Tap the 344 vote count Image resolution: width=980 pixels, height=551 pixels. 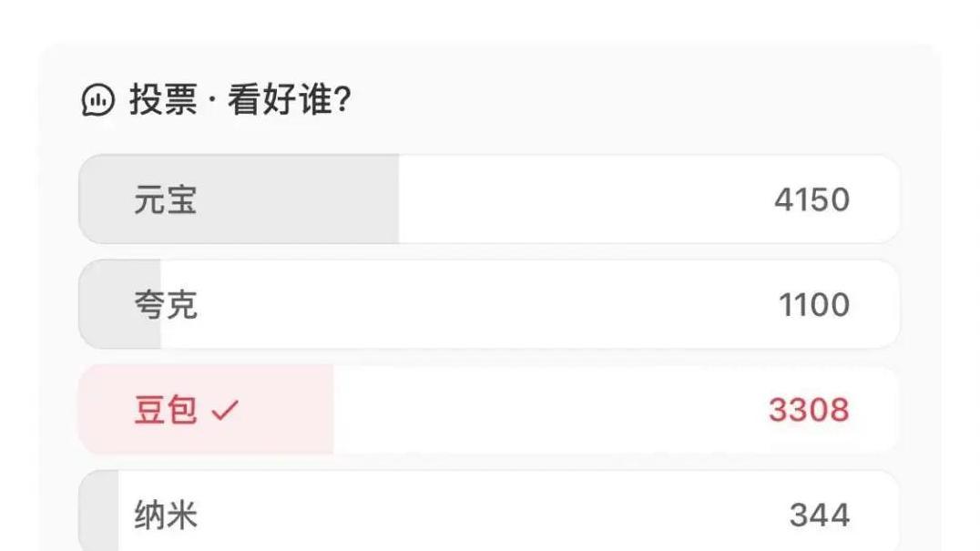point(819,516)
